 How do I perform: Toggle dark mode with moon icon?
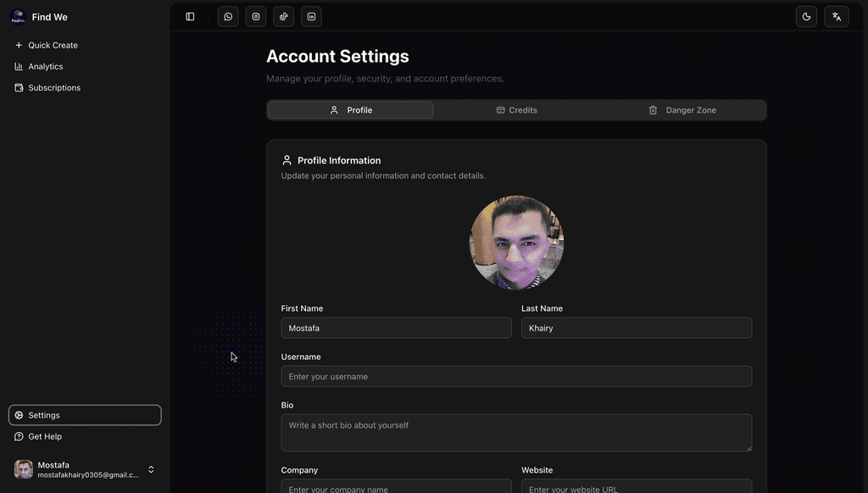click(x=807, y=17)
